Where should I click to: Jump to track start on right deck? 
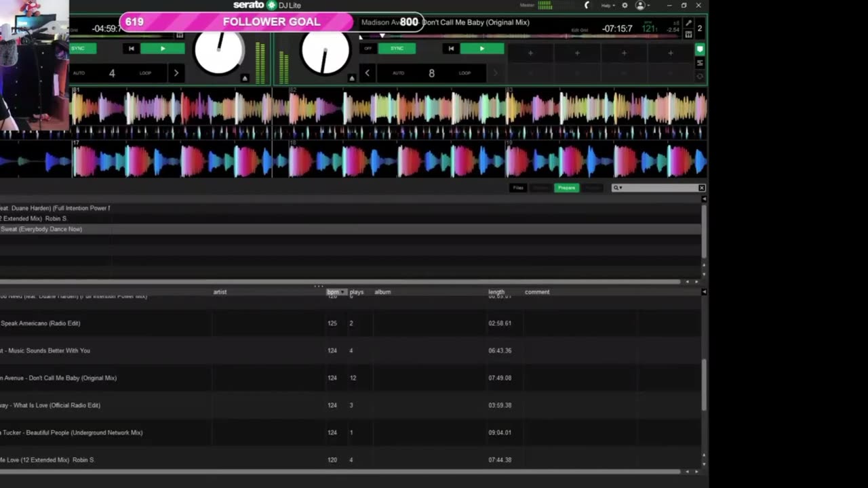[451, 49]
